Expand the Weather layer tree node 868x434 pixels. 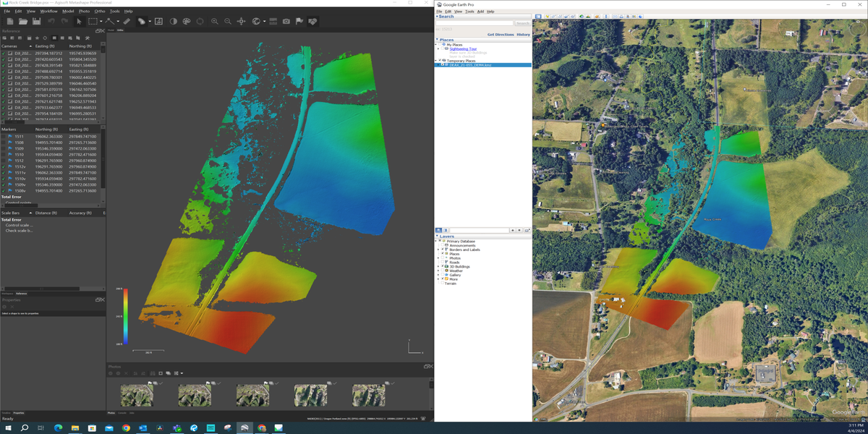point(438,271)
